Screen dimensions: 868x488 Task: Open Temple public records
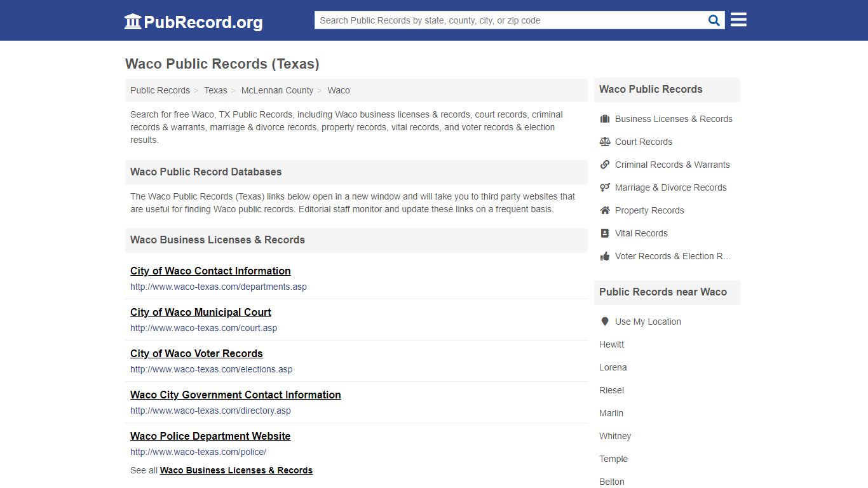(613, 459)
